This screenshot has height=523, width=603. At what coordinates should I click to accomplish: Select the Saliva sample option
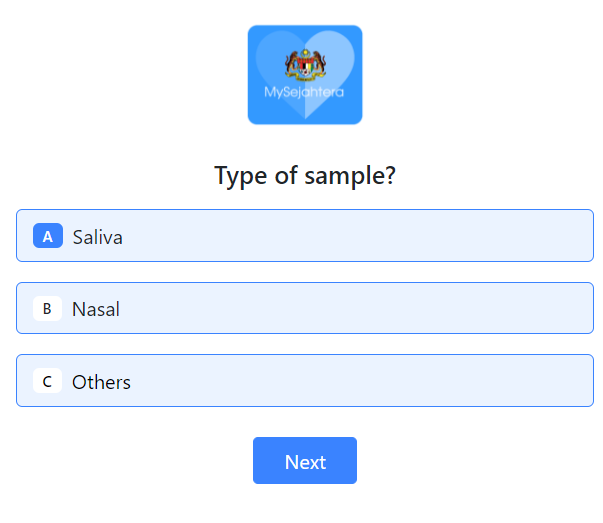coord(305,236)
